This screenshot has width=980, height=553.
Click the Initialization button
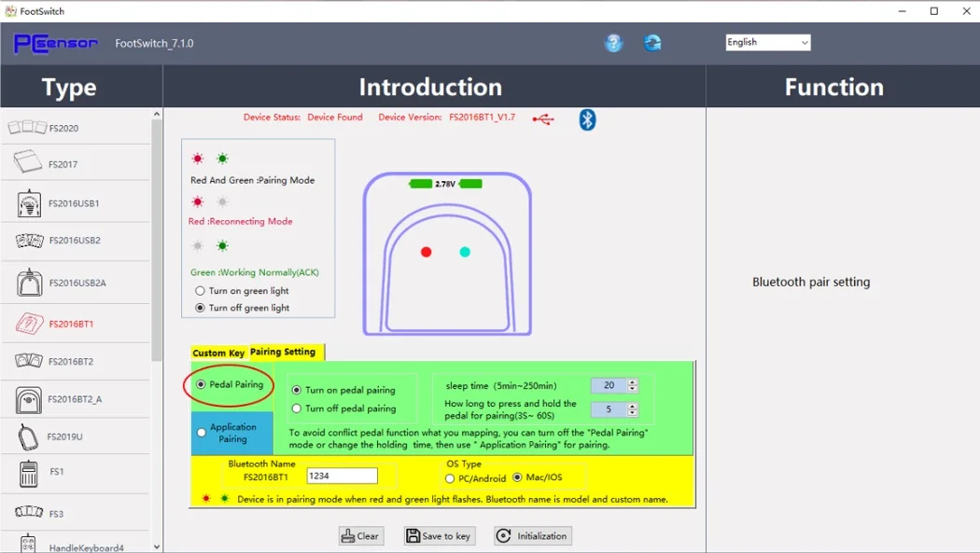click(x=533, y=535)
